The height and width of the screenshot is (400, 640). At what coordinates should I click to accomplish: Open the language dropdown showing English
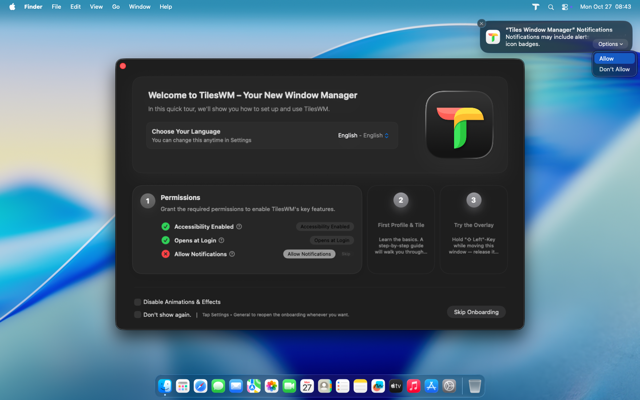[363, 136]
